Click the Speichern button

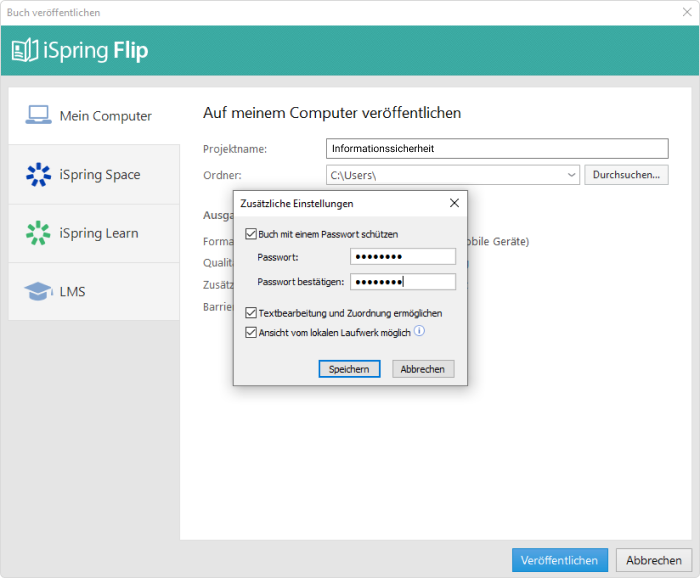pos(349,369)
